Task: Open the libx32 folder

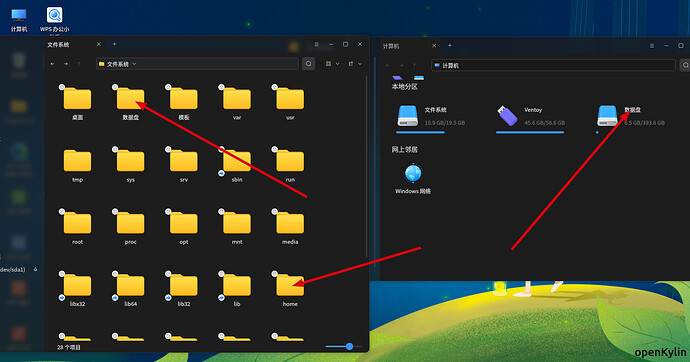Action: [77, 285]
